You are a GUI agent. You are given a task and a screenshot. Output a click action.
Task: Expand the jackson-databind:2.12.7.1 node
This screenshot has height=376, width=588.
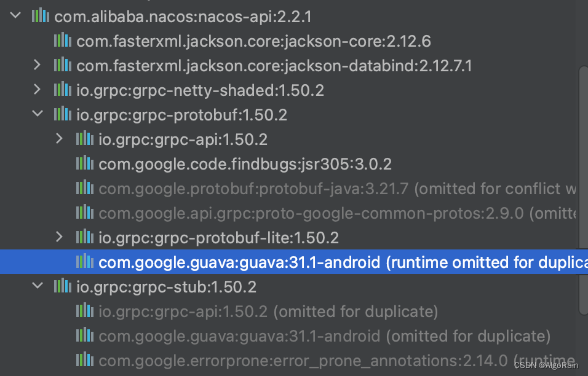pos(36,65)
